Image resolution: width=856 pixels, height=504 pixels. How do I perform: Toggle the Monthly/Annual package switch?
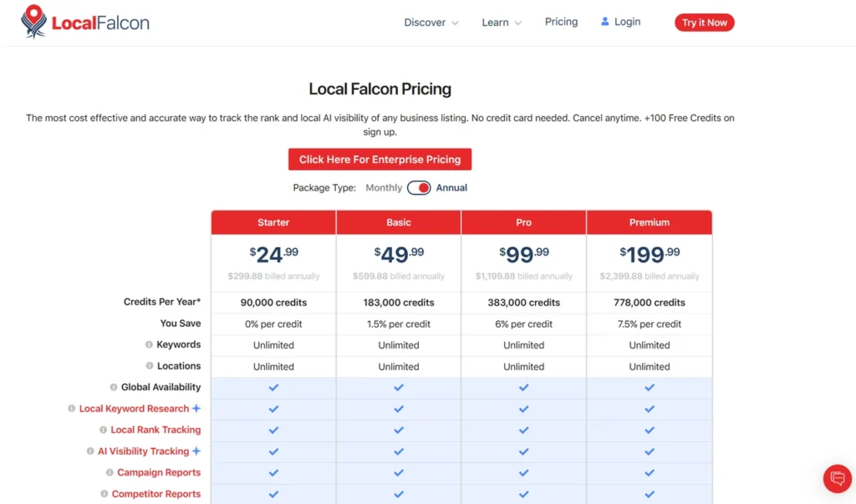[x=419, y=188]
